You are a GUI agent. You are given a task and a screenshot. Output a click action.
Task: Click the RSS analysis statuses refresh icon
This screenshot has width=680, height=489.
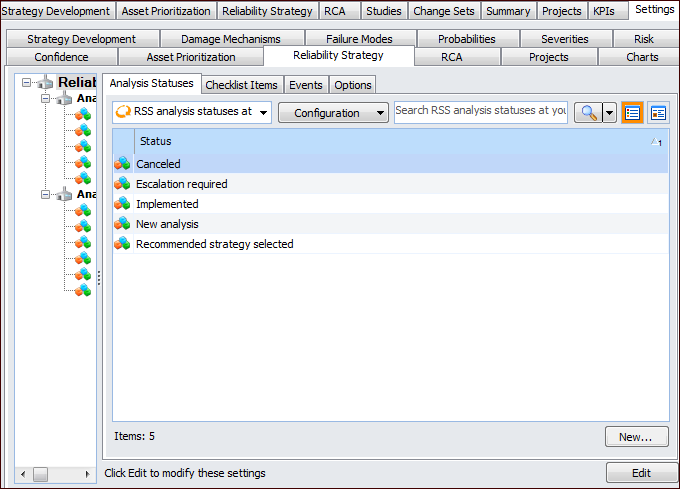(123, 112)
